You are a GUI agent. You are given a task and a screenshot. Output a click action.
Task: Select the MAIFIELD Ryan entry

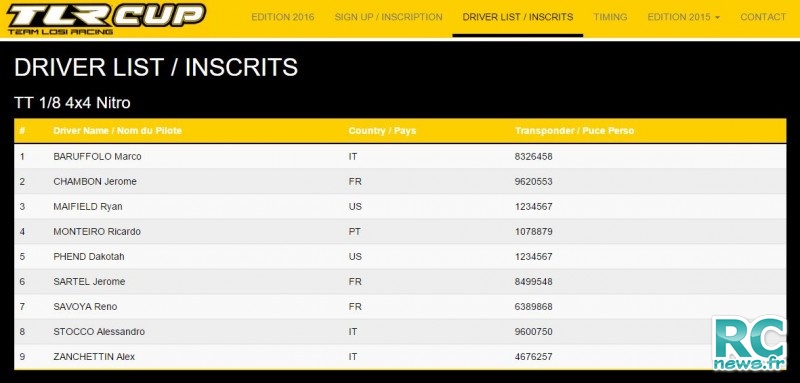[400, 207]
